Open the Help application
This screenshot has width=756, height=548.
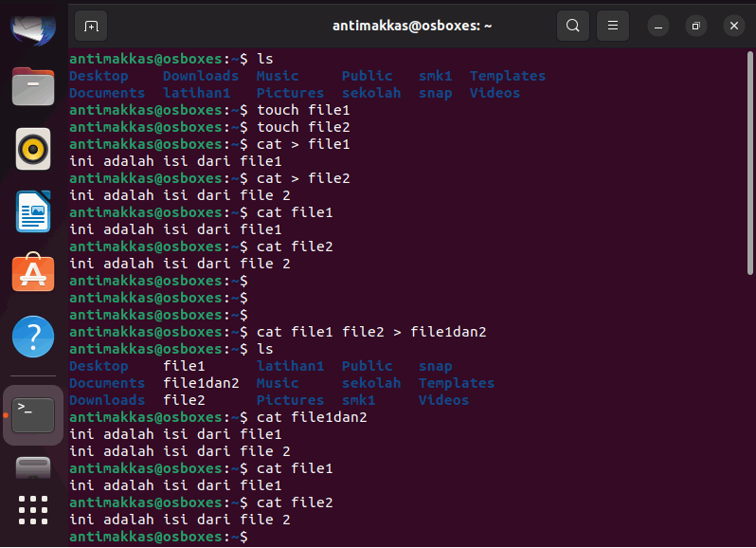(33, 337)
